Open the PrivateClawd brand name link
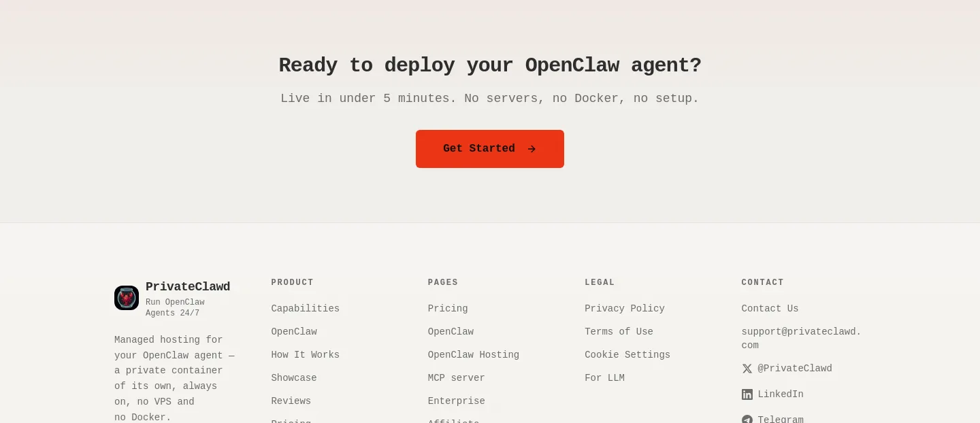 [x=188, y=287]
